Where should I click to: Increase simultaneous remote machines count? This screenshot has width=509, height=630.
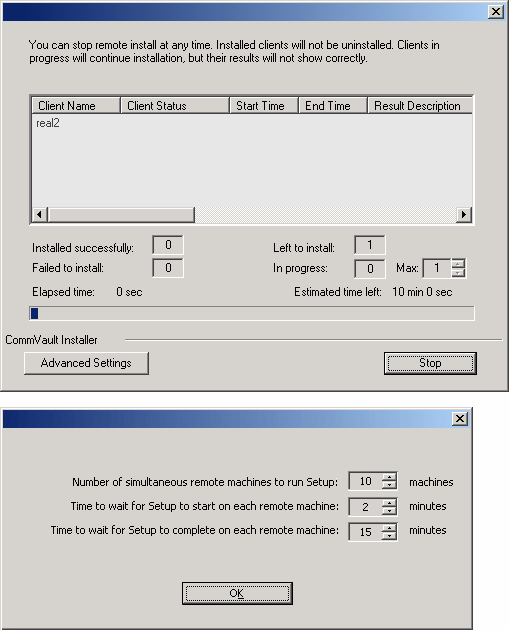[389, 477]
